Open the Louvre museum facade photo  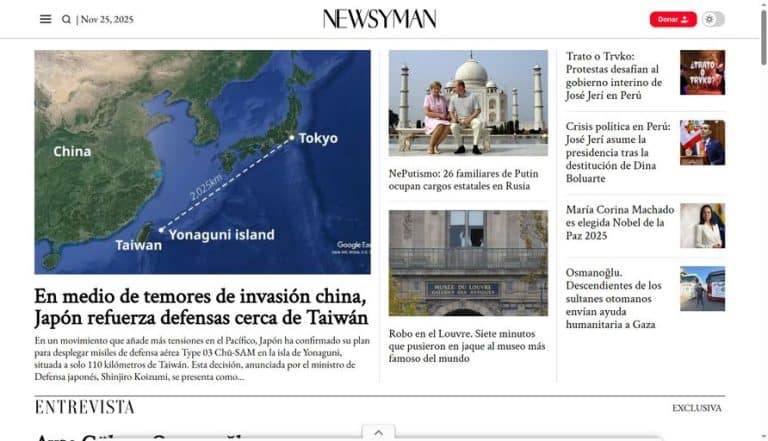tap(468, 263)
